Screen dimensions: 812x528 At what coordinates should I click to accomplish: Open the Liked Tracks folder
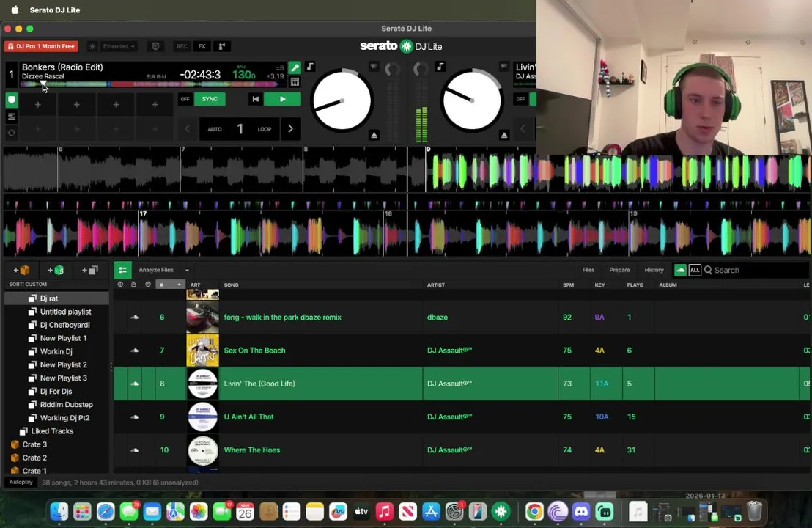pyautogui.click(x=52, y=431)
